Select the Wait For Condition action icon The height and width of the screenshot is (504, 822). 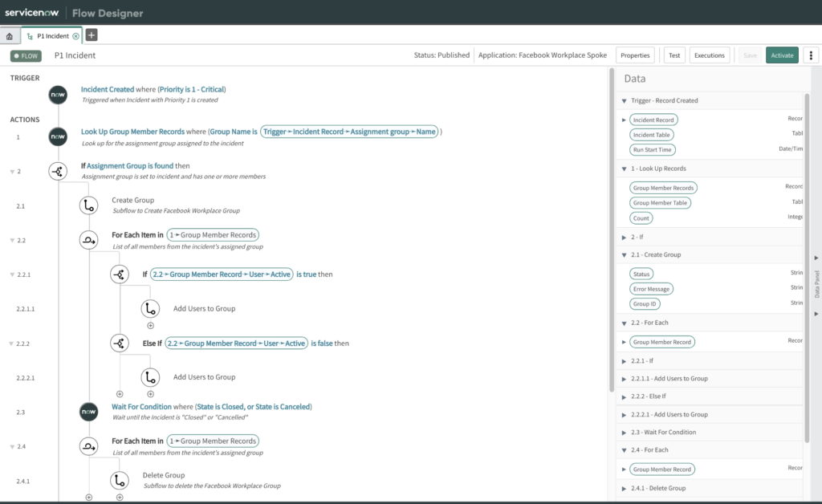tap(88, 412)
